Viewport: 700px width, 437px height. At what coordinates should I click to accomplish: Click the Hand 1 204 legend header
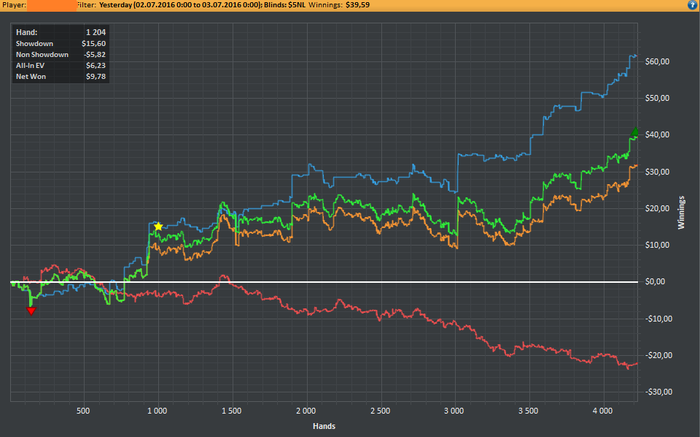coord(61,32)
